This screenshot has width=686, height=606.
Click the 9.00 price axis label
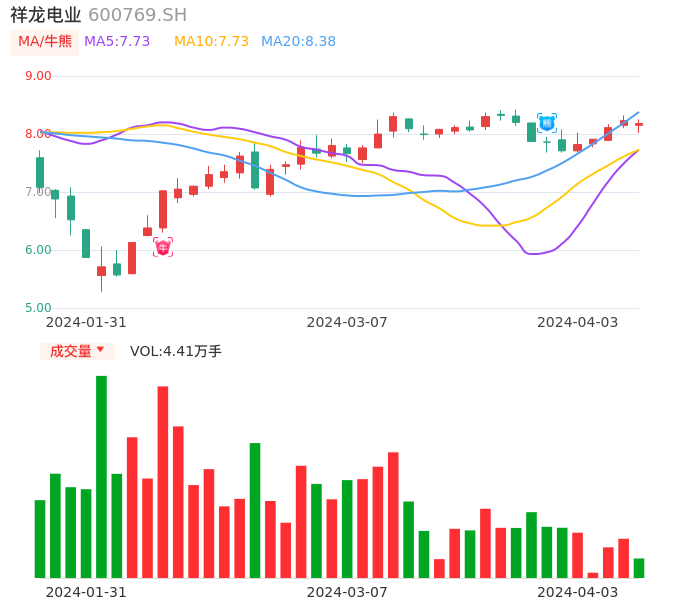(x=38, y=76)
